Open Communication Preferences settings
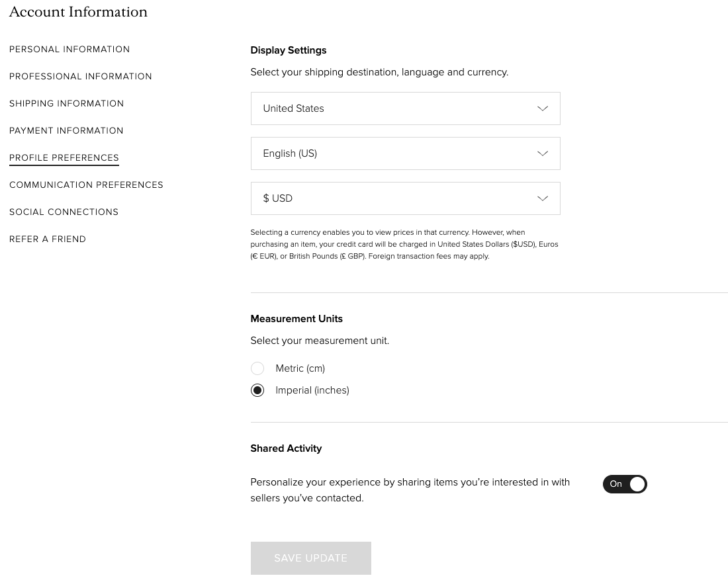 coord(86,185)
